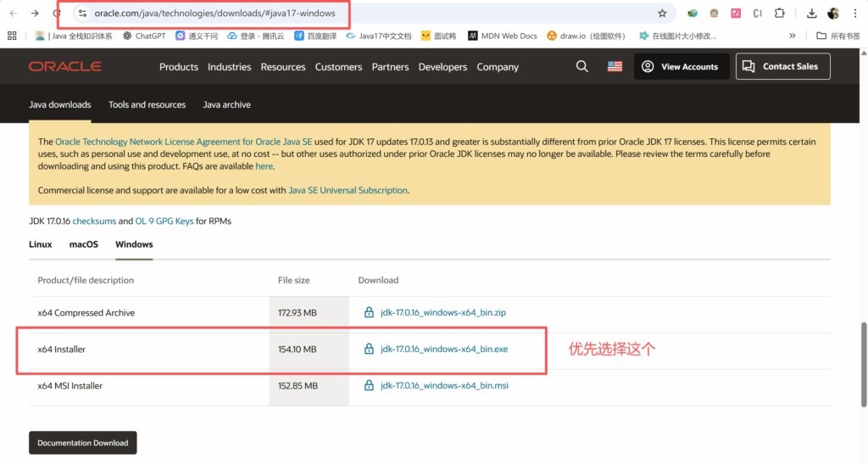
Task: Click the 'x64 Installer' row label
Action: point(61,349)
